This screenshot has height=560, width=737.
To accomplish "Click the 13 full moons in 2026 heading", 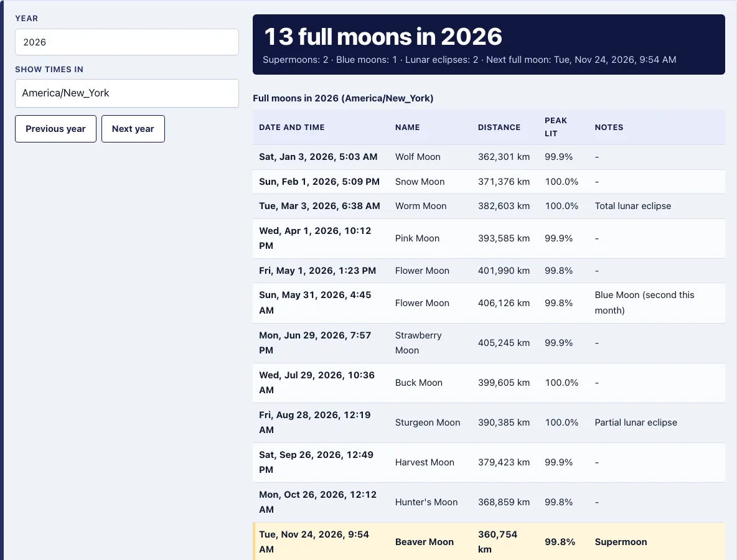I will click(x=383, y=37).
